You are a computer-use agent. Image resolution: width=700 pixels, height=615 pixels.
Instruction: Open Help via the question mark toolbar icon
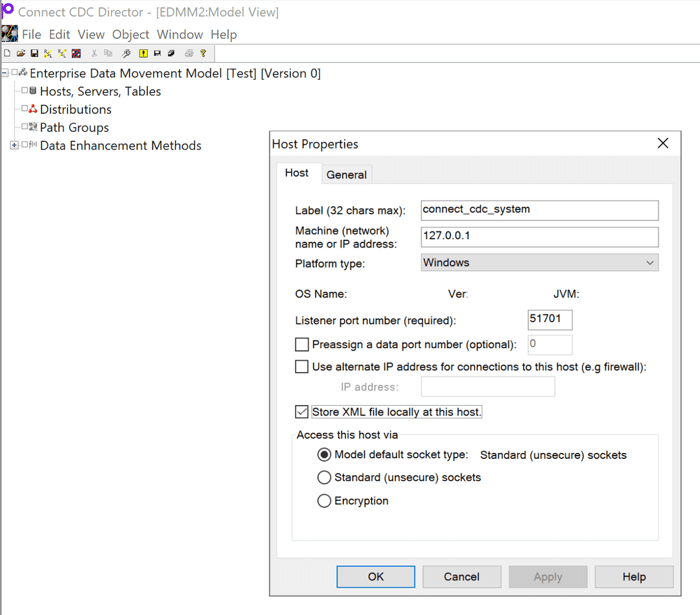(202, 53)
